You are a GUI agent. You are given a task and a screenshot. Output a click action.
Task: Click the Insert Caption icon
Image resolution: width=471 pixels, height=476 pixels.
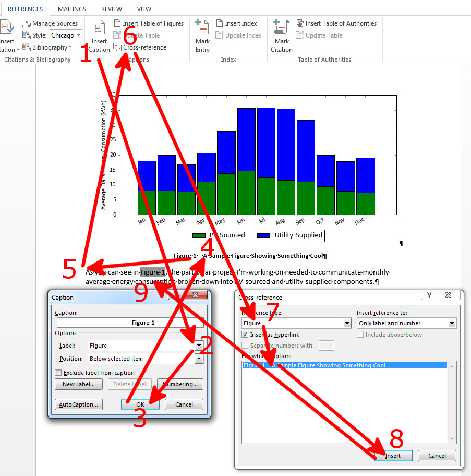point(99,29)
